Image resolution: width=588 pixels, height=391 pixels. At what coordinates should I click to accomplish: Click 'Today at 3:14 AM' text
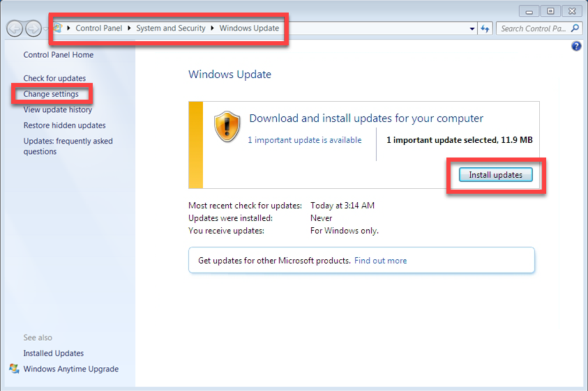pos(342,206)
